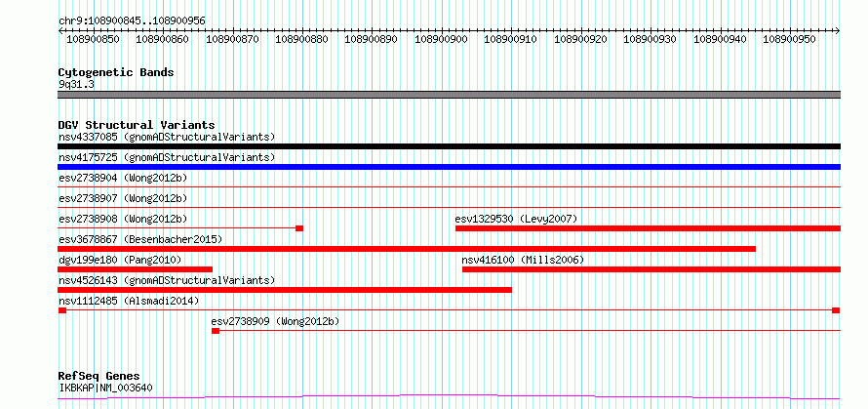Screen dimensions: 868x409
Task: Open variant label nsv4526143
Action: point(167,280)
